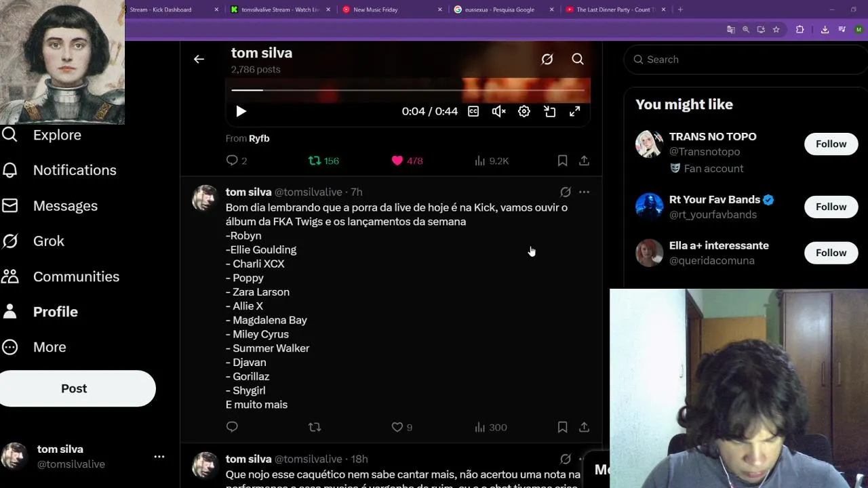
Task: Open the Ryfb source link
Action: (259, 138)
